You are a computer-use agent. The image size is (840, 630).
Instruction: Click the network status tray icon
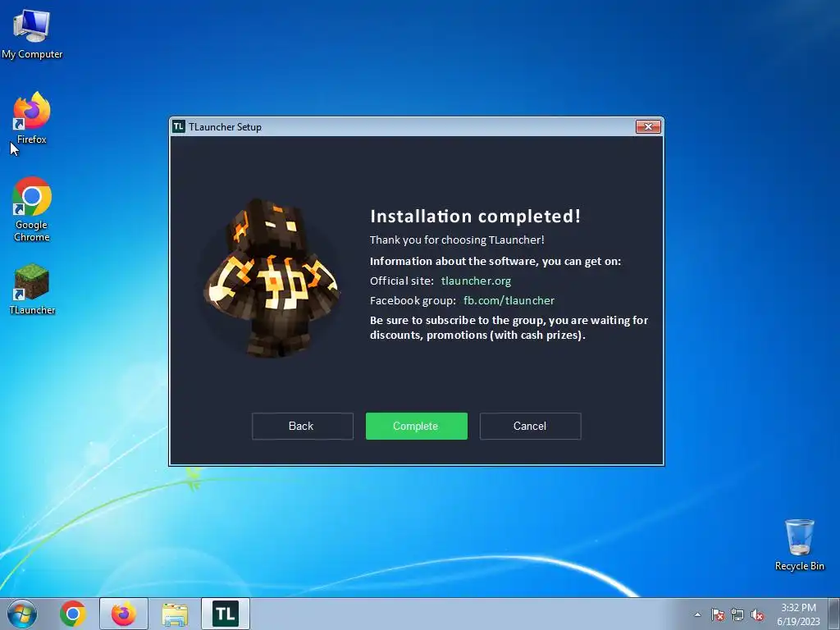[x=737, y=614]
